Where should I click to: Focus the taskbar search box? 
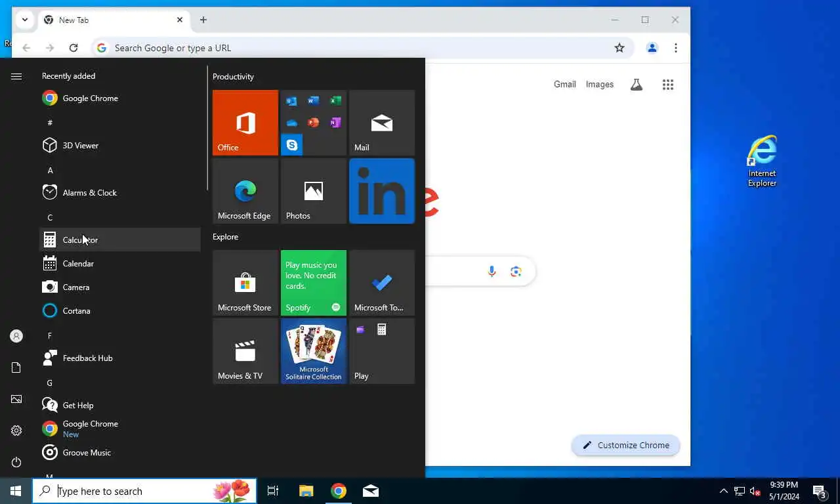coord(144,491)
